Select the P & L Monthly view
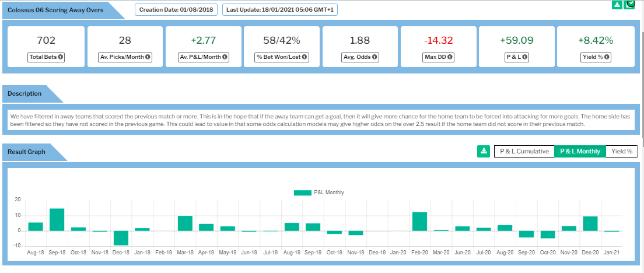The height and width of the screenshot is (273, 644). (580, 152)
